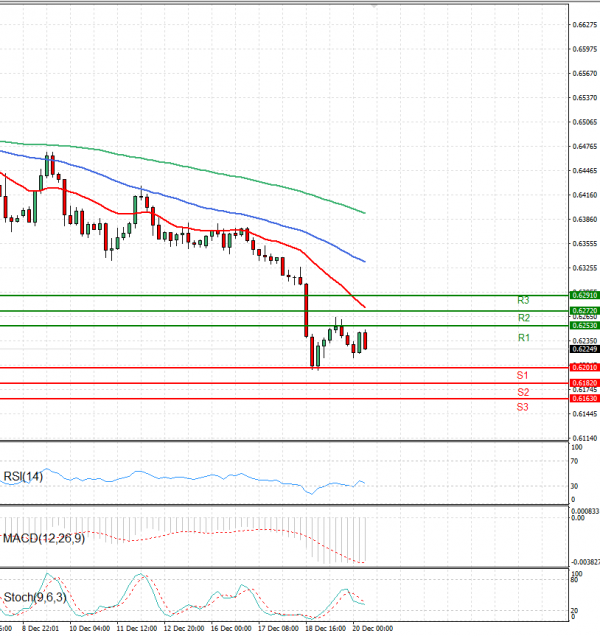The height and width of the screenshot is (636, 600).
Task: Click the 10 Dec 04:00 time label
Action: [90, 628]
